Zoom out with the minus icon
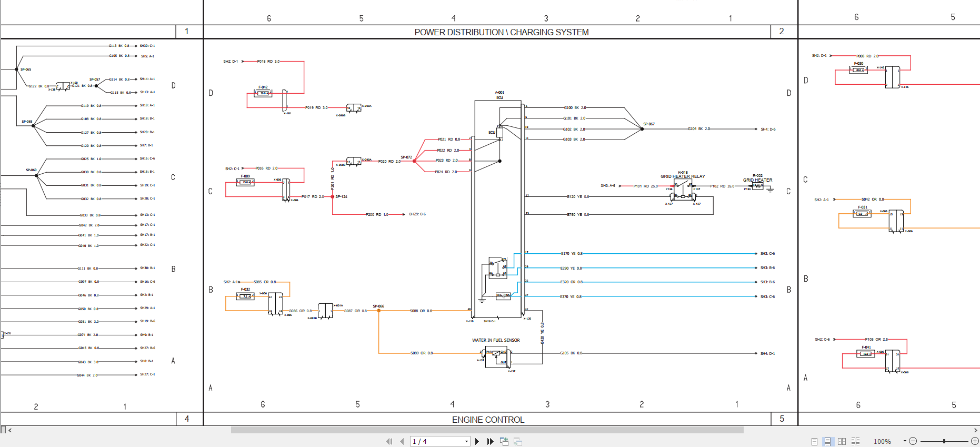Viewport: 980px width, 447px height. tap(913, 441)
